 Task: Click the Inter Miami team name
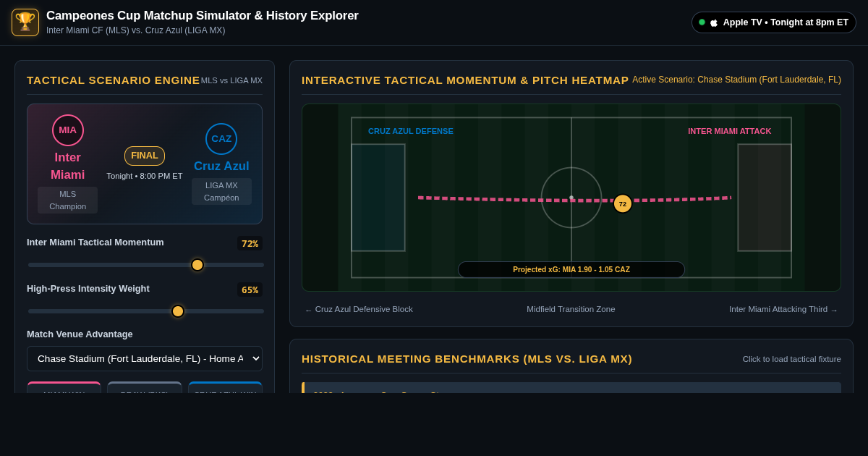[x=68, y=166]
